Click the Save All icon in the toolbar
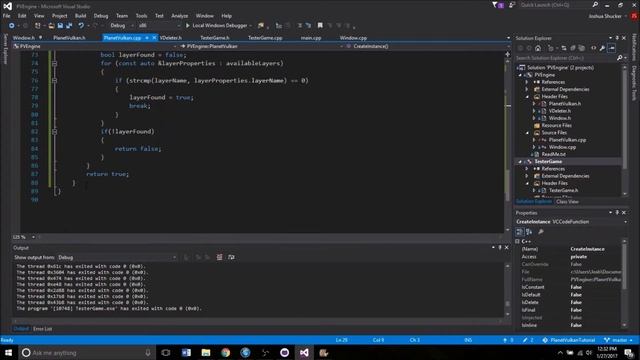 click(69, 26)
